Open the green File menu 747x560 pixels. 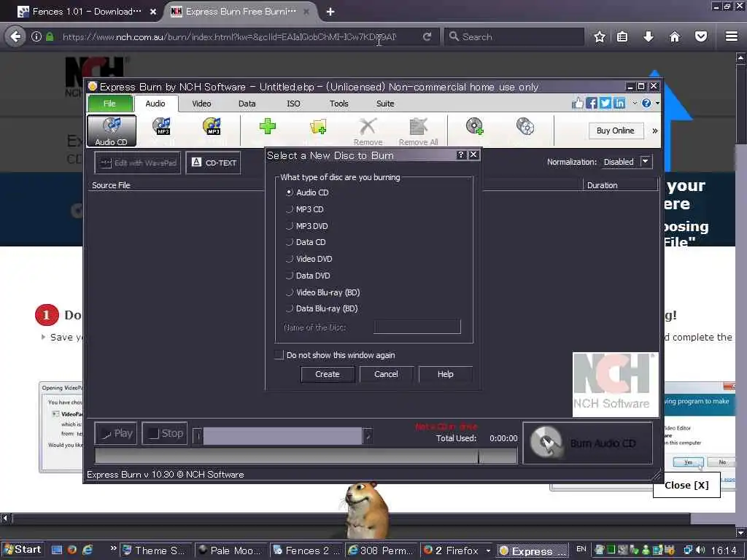(109, 104)
